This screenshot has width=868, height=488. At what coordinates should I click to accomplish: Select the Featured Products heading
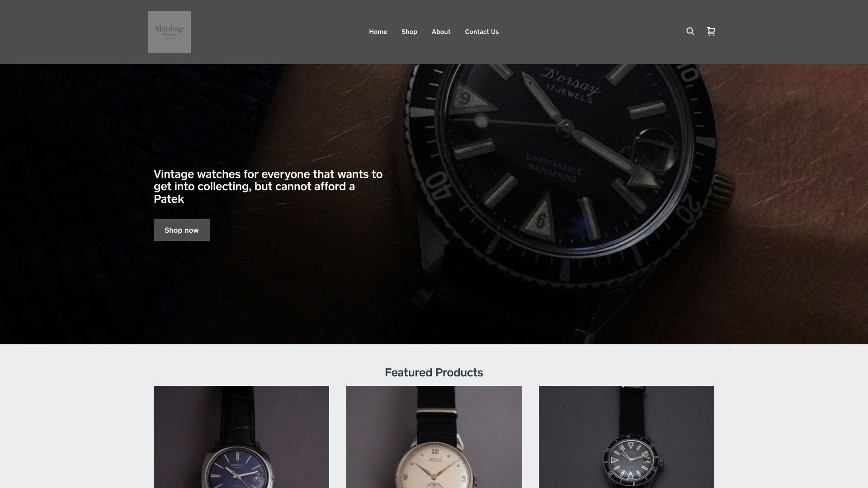coord(434,373)
